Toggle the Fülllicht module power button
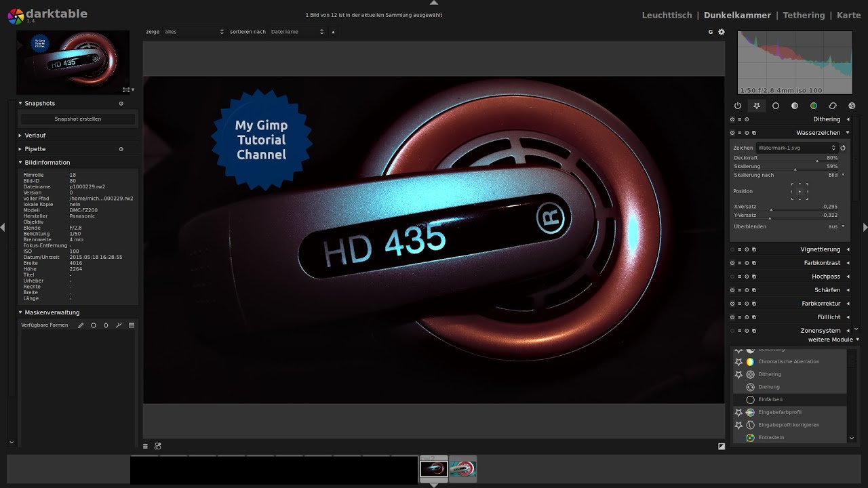The image size is (868, 488). point(732,317)
